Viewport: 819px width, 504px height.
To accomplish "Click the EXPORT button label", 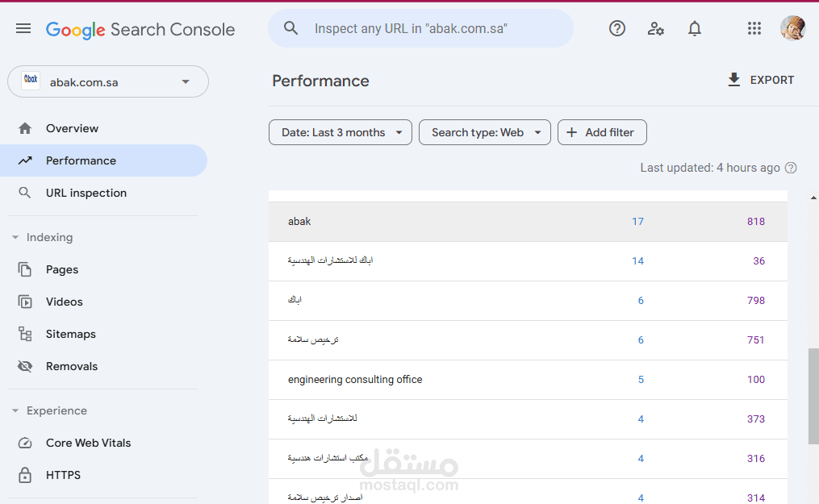I will 772,80.
